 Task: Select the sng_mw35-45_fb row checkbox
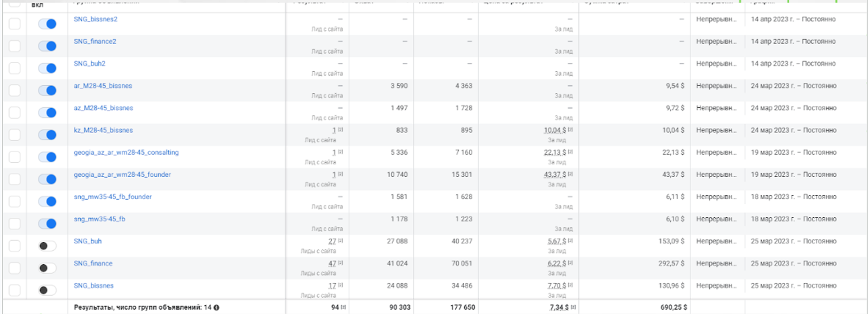tap(14, 224)
